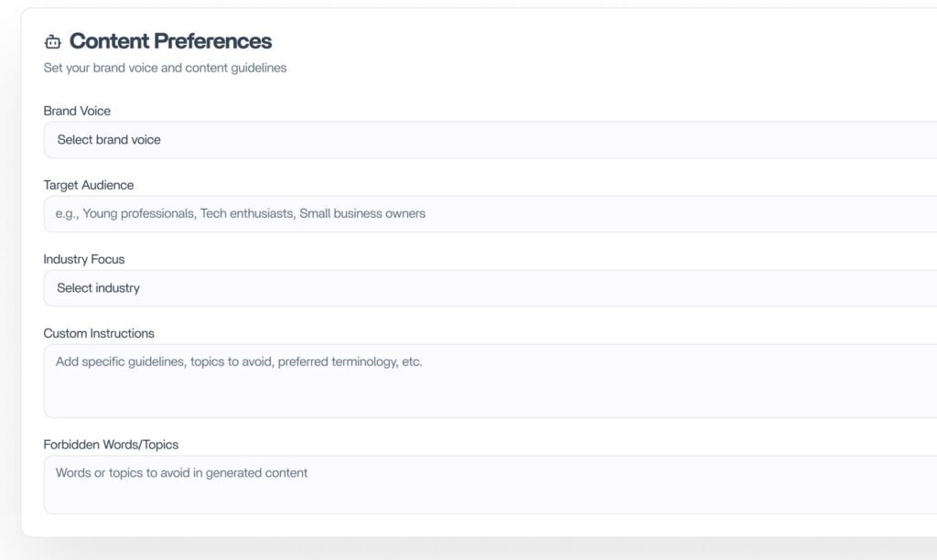Image resolution: width=937 pixels, height=560 pixels.
Task: Click the 'Words or topics to avoid' placeholder
Action: (182, 473)
